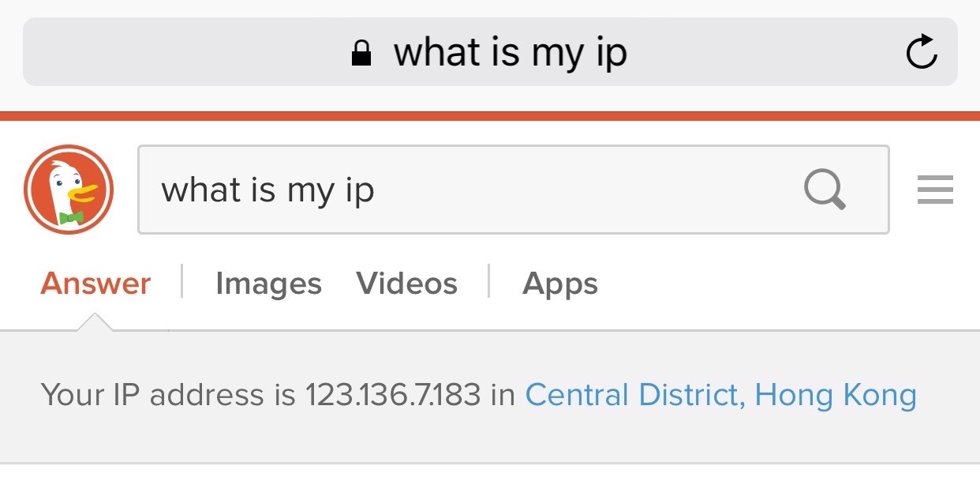980x481 pixels.
Task: Switch to the Videos tab
Action: [407, 283]
